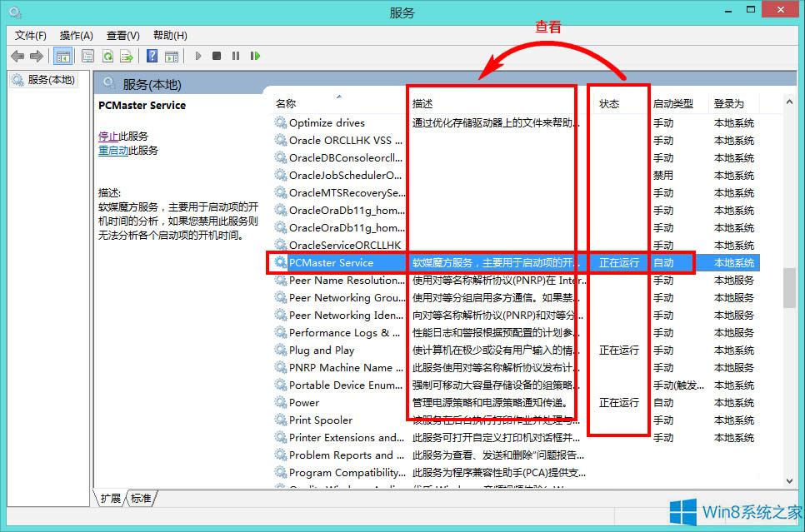This screenshot has height=532, width=805.
Task: Click 禁用 startup type for OracleJobScheduler
Action: click(662, 176)
